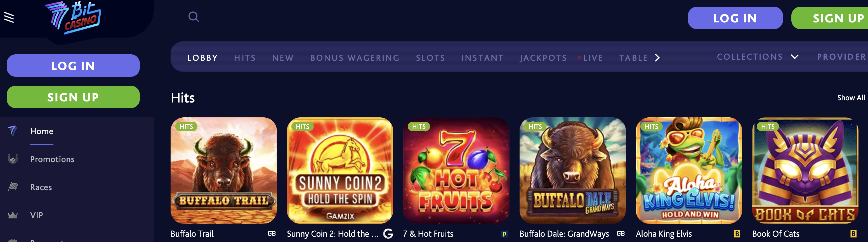Open the search magnifier icon
Viewport: 868px width, 242px height.
coord(194,17)
